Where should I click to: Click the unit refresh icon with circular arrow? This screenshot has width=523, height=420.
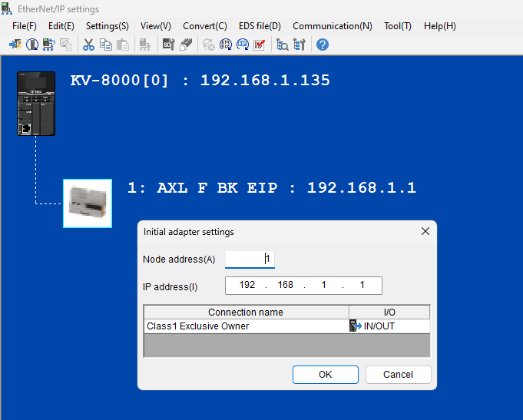pyautogui.click(x=32, y=45)
